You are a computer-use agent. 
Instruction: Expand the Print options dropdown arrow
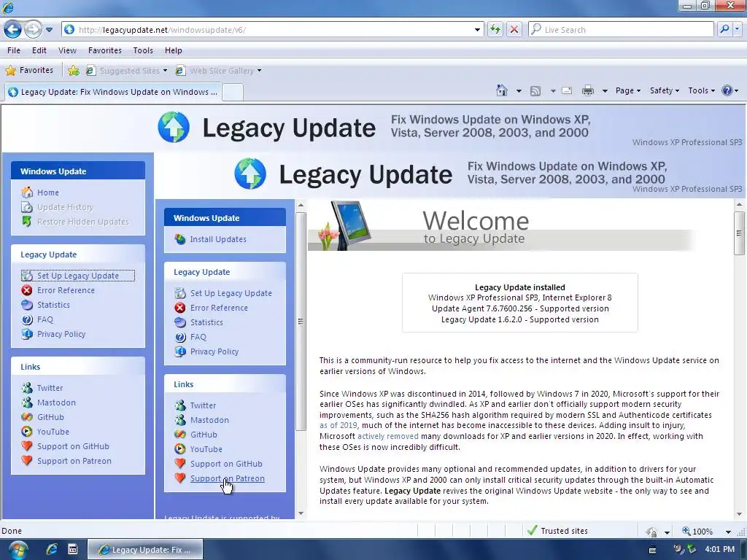(x=605, y=91)
